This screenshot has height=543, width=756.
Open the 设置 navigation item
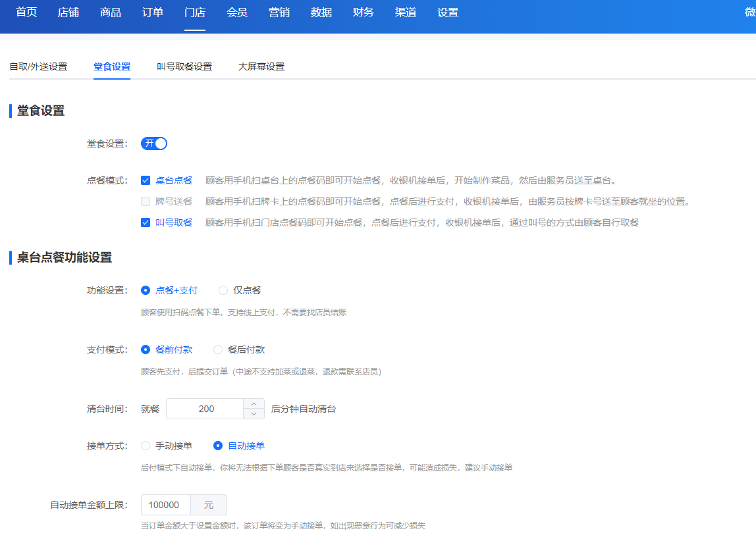point(448,13)
